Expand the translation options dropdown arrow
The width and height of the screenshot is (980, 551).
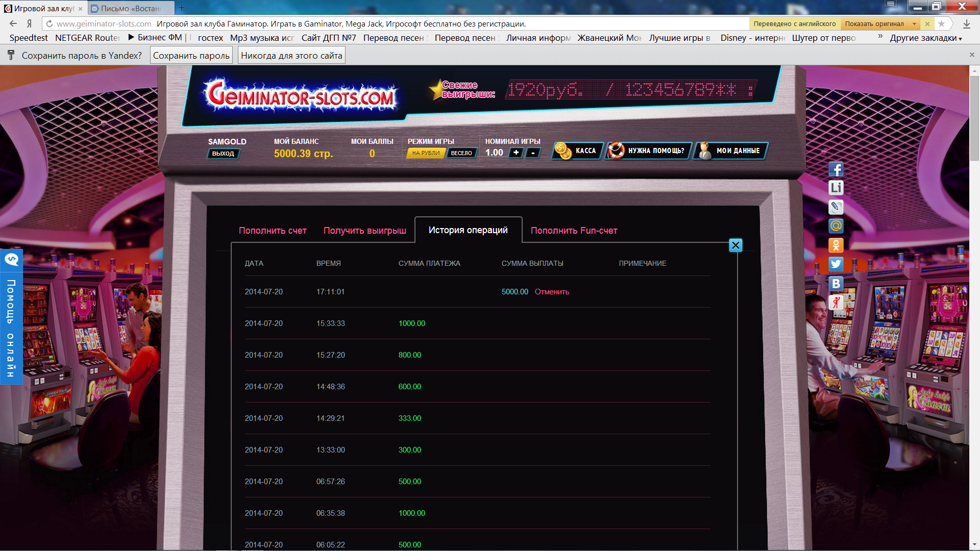tap(914, 24)
